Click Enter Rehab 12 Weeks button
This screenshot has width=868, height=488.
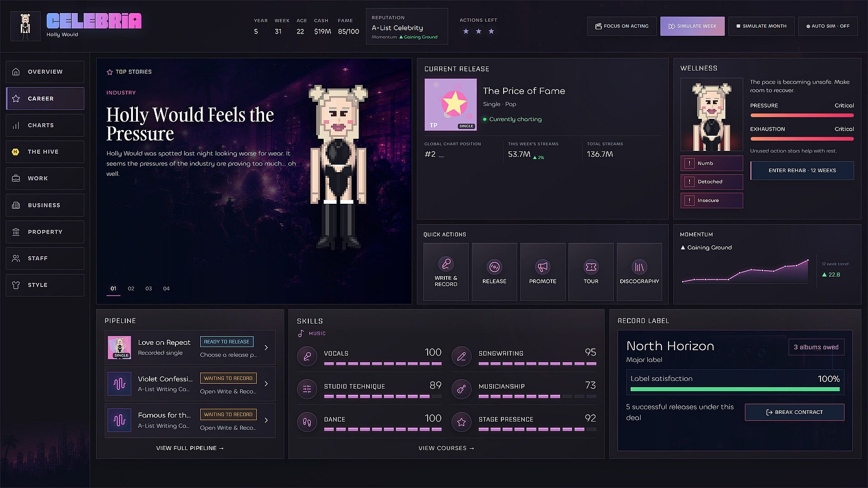(802, 170)
